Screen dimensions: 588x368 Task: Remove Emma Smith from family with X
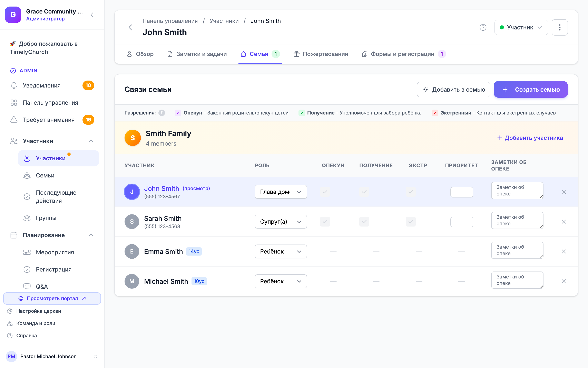click(564, 251)
